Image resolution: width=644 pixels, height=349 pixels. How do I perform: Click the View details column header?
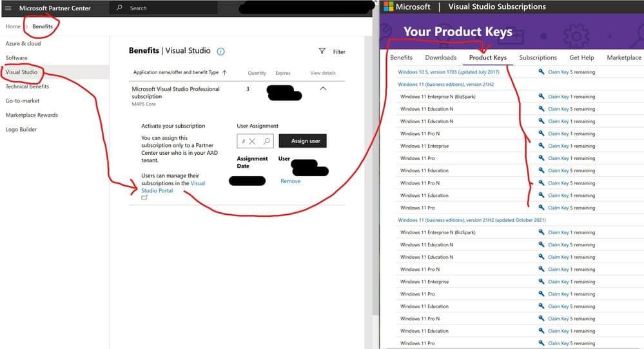click(323, 73)
